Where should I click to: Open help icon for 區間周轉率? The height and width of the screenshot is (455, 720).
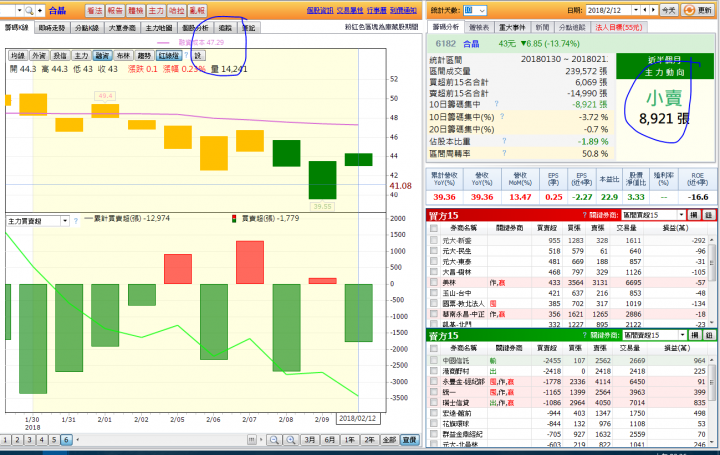(504, 153)
